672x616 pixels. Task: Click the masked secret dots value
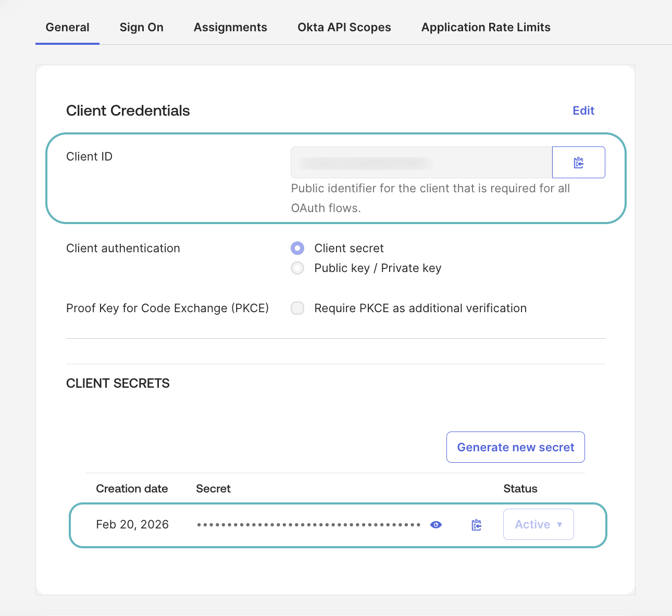click(x=307, y=524)
